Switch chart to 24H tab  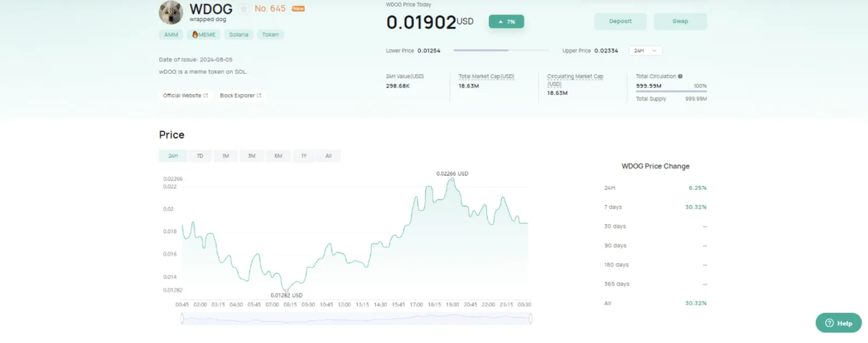click(x=173, y=156)
